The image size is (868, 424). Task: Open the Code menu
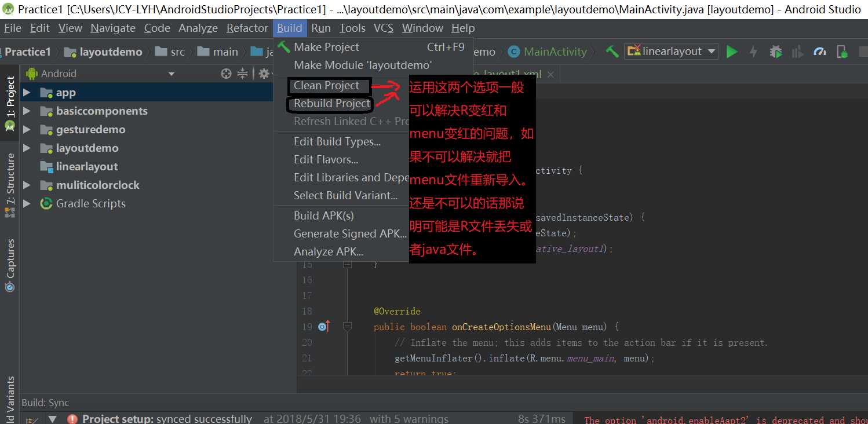pos(157,28)
